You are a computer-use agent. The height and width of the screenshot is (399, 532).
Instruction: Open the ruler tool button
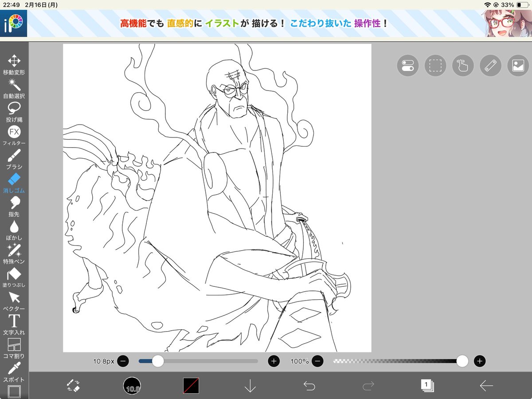pyautogui.click(x=490, y=66)
